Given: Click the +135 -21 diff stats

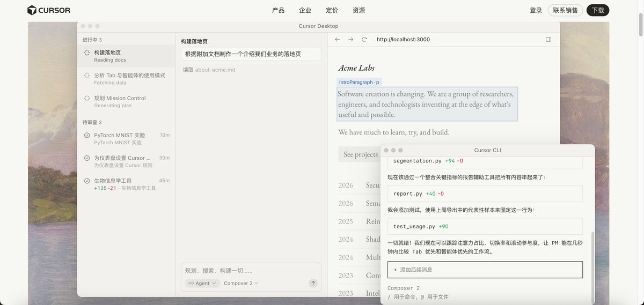Looking at the screenshot, I should (105, 188).
